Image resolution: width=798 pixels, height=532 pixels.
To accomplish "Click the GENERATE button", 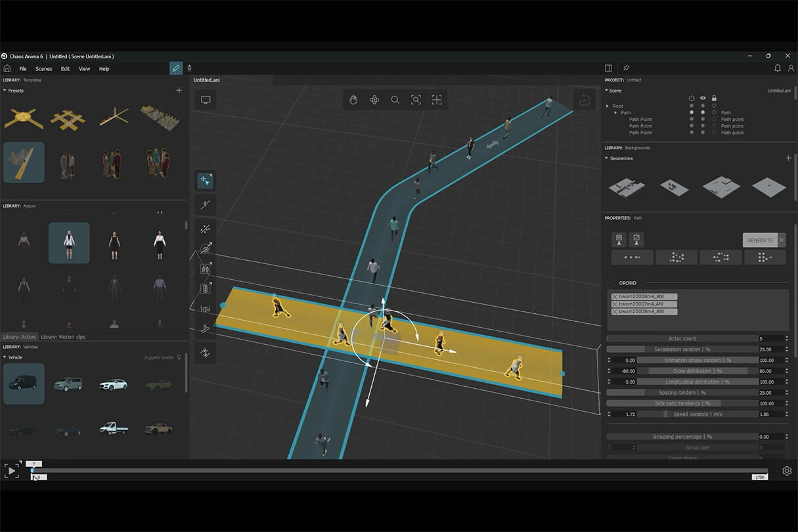I will click(x=760, y=240).
